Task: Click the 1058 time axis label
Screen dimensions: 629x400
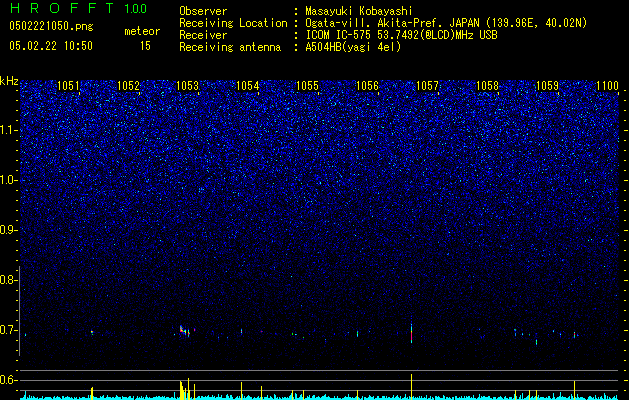Action: [487, 85]
